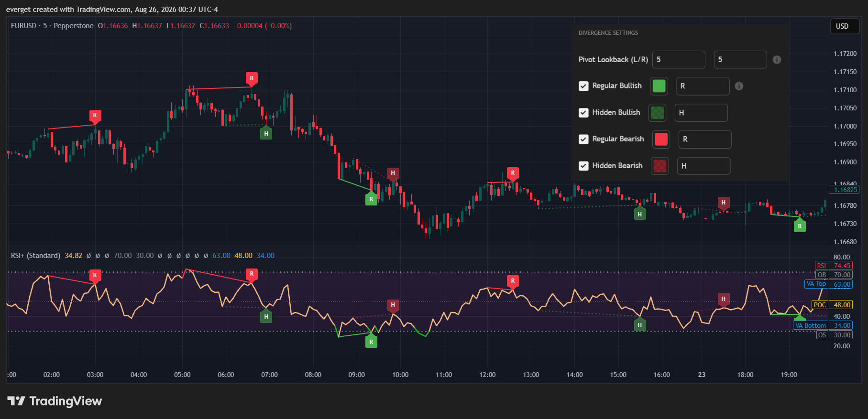The width and height of the screenshot is (868, 419).
Task: Click the red R marker near 03:00 in RSI pane
Action: tap(95, 276)
